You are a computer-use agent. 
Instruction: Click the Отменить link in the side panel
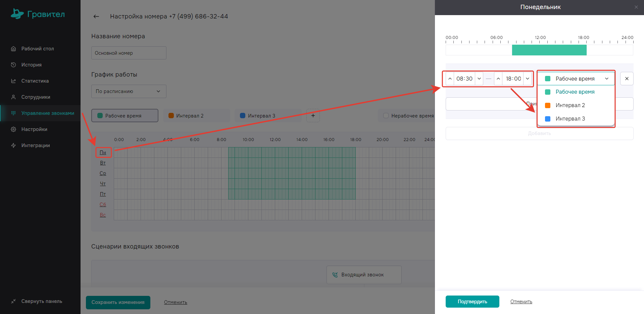pyautogui.click(x=521, y=302)
